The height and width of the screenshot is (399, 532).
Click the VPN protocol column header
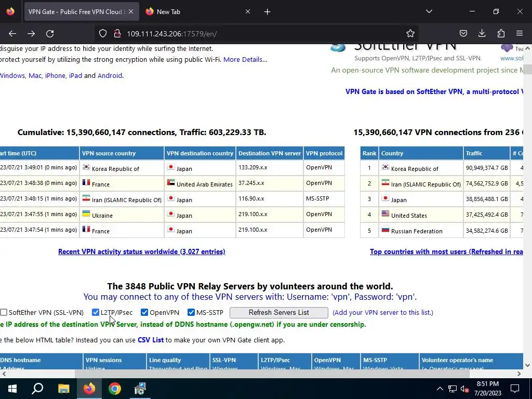tap(324, 153)
